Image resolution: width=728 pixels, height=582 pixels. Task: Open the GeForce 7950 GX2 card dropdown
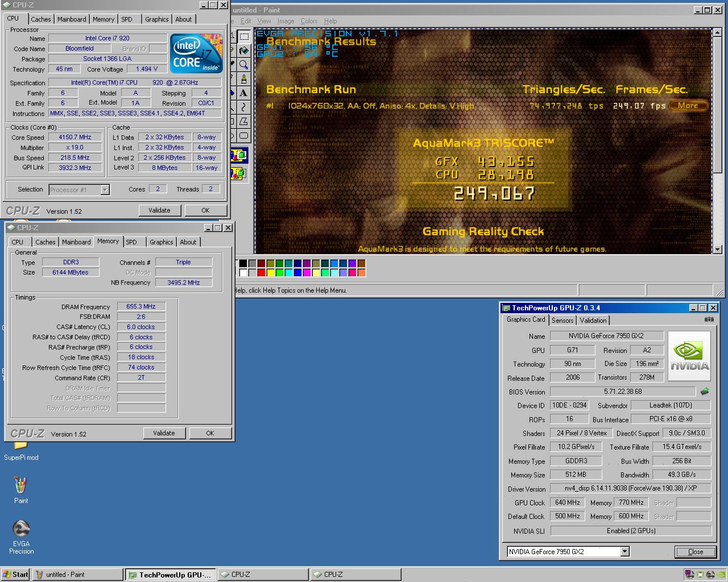click(x=624, y=551)
